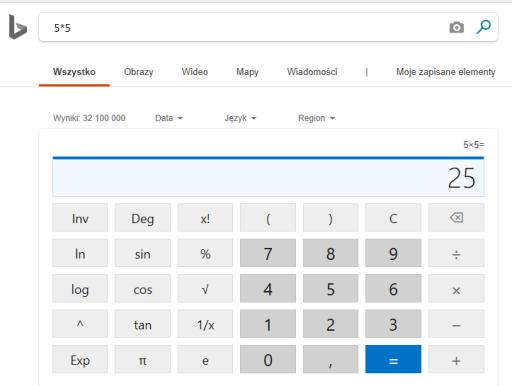Click the Wyniki: 32 100 000 count
Image resolution: width=512 pixels, height=386 pixels.
(x=89, y=118)
